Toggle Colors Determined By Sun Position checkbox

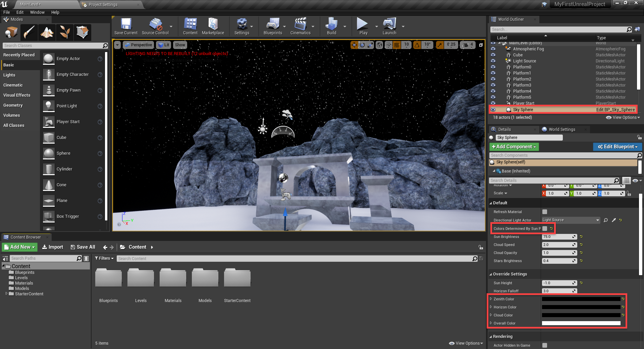pyautogui.click(x=545, y=229)
